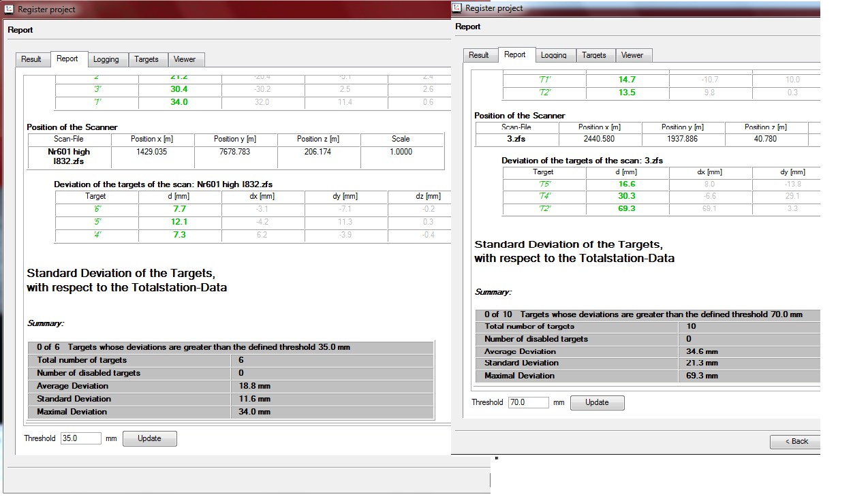
Task: Click '0 of 10' targets summary header row
Action: (x=648, y=314)
